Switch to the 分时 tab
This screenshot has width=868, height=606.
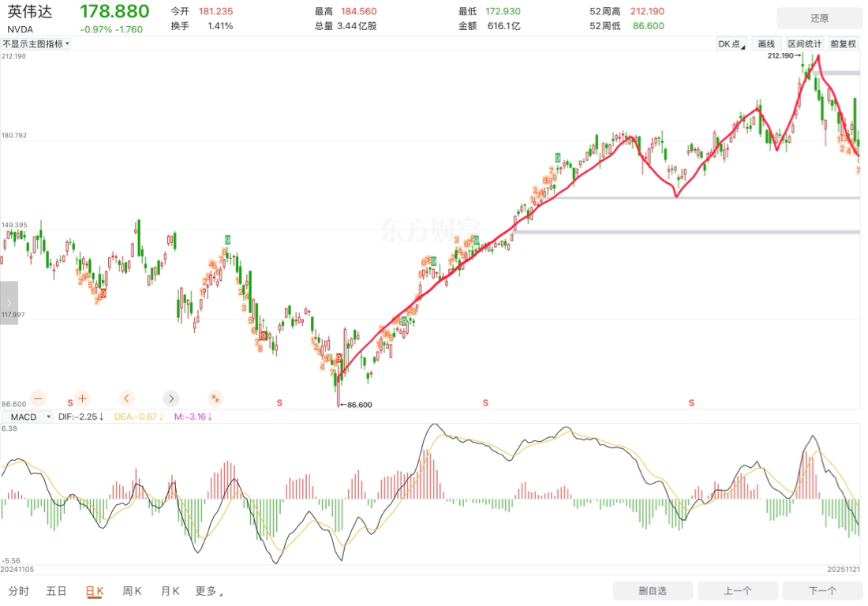[x=19, y=591]
